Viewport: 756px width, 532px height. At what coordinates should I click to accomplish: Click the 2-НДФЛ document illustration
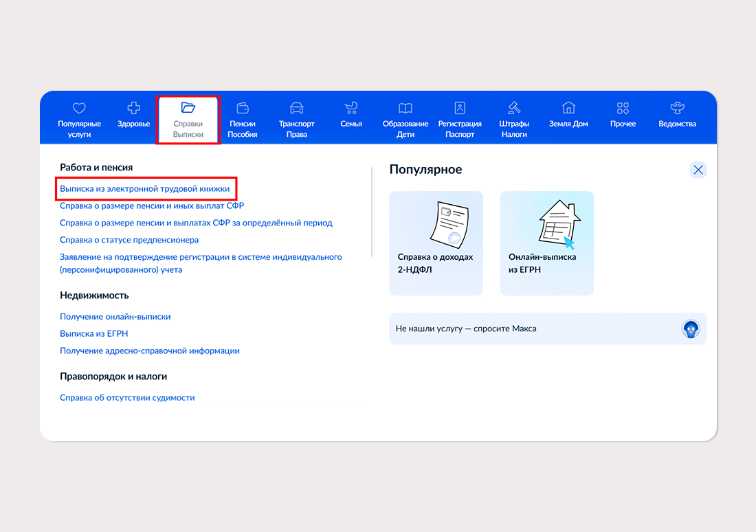tap(449, 225)
